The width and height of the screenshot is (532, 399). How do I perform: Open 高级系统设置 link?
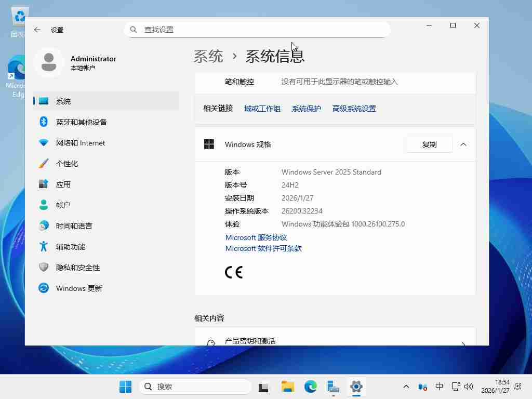point(354,109)
